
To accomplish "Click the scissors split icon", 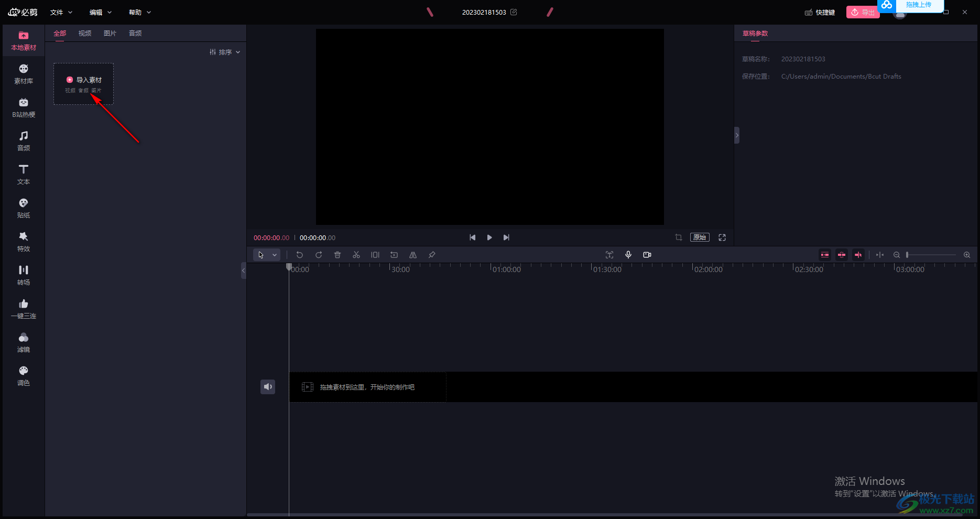I will (356, 255).
